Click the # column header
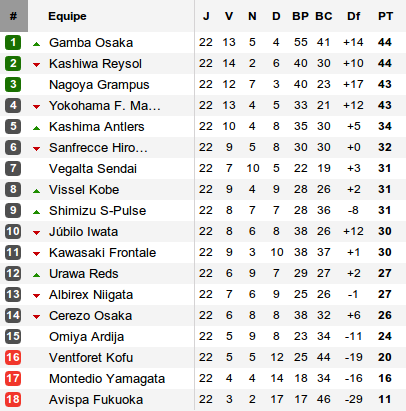 (14, 16)
